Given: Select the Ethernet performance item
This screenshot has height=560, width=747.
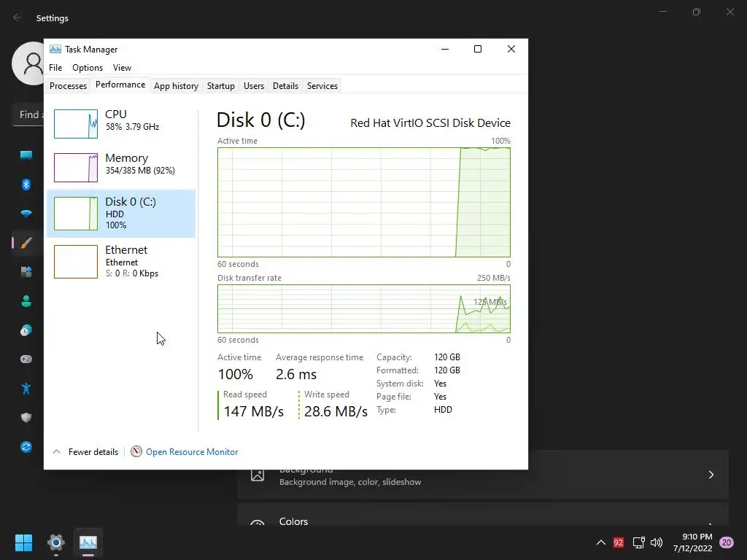Looking at the screenshot, I should coord(121,262).
